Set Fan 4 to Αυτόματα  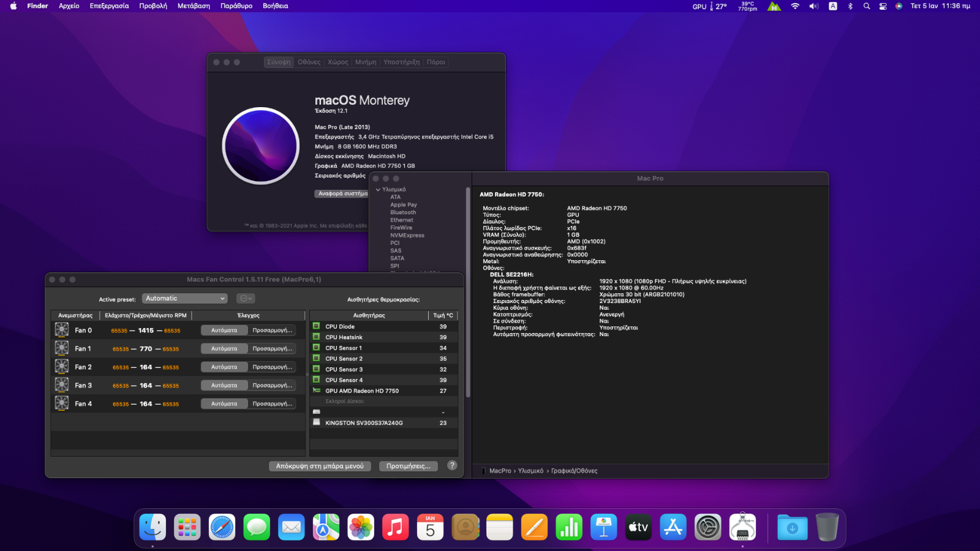point(224,403)
